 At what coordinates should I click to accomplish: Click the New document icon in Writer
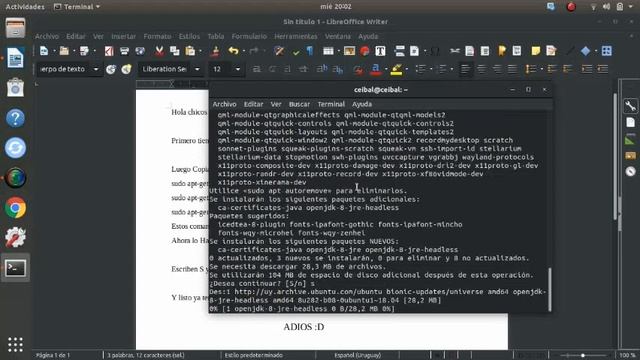point(44,51)
